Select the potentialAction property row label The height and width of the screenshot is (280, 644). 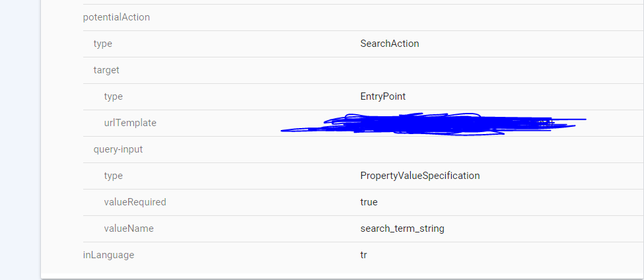point(116,17)
